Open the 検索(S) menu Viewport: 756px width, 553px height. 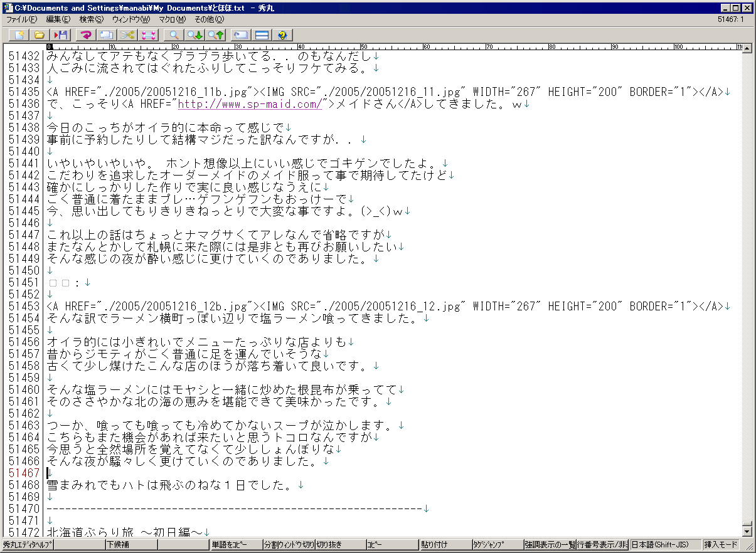(92, 19)
